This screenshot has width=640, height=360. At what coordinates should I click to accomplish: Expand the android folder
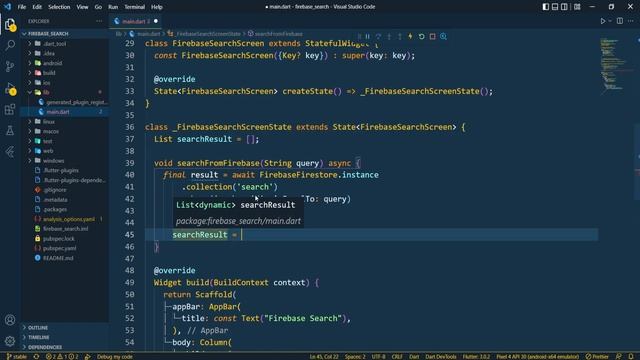click(x=65, y=63)
